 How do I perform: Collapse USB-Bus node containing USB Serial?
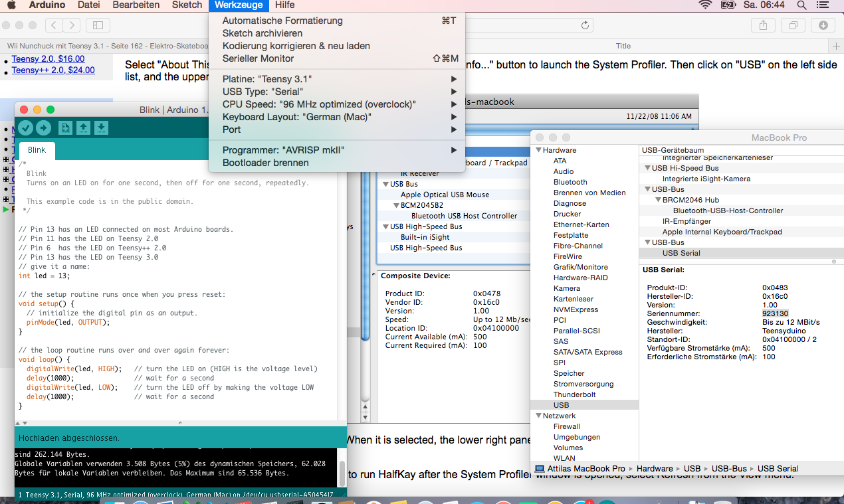(x=647, y=242)
